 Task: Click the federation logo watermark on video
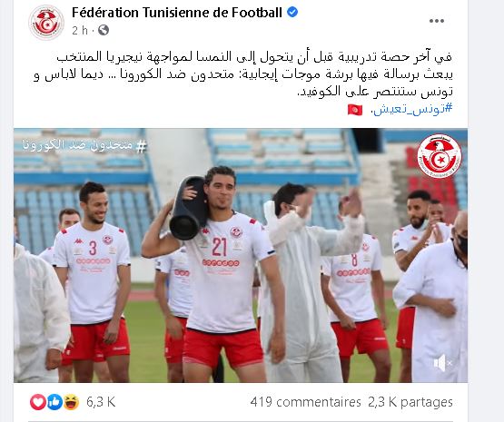[x=440, y=156]
